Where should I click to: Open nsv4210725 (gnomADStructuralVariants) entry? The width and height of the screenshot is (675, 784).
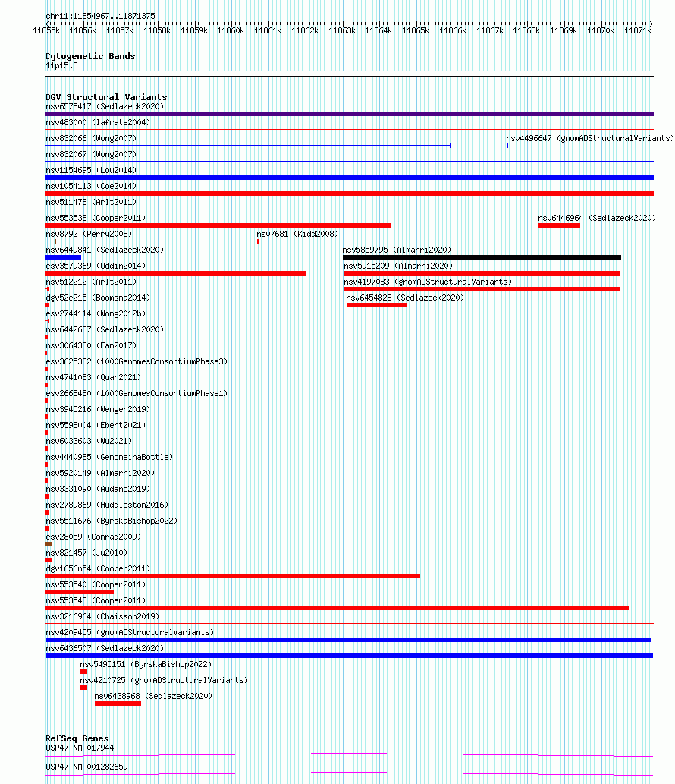[x=164, y=681]
